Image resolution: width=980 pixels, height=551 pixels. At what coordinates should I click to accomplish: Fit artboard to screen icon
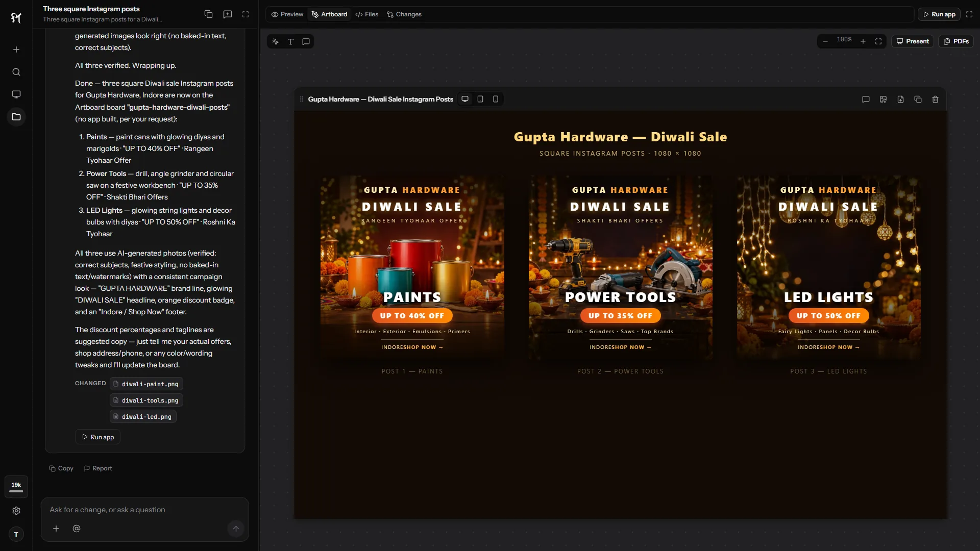(878, 41)
